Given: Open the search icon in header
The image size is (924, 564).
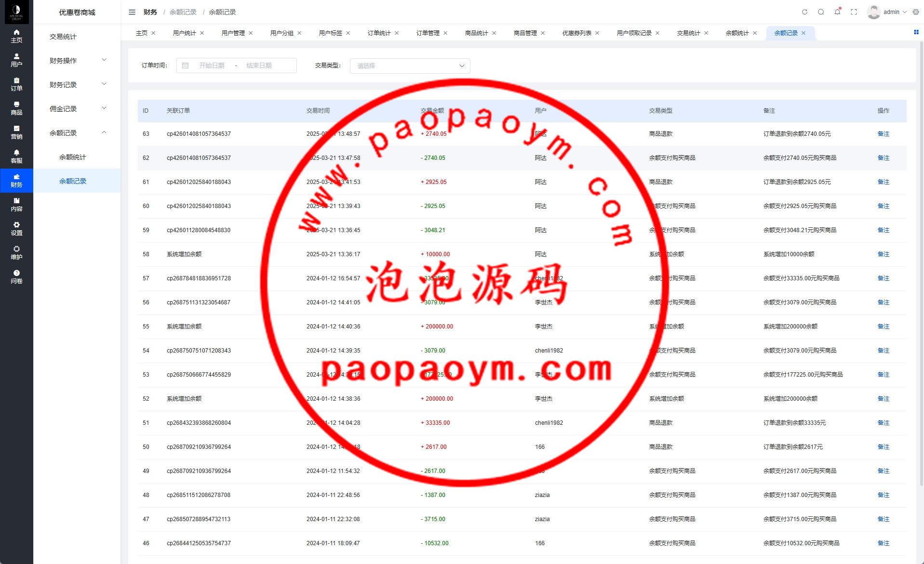Looking at the screenshot, I should click(821, 12).
